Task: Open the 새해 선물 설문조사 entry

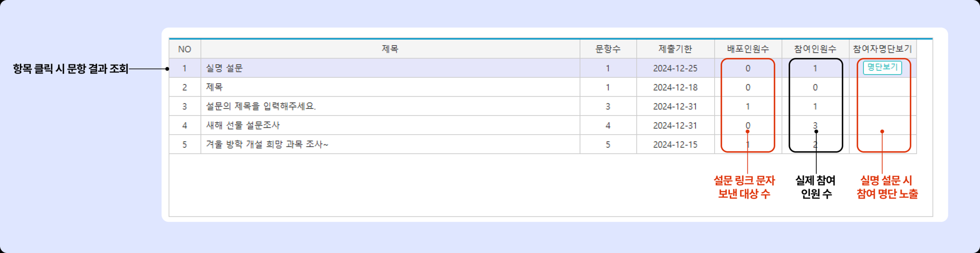Action: [243, 125]
